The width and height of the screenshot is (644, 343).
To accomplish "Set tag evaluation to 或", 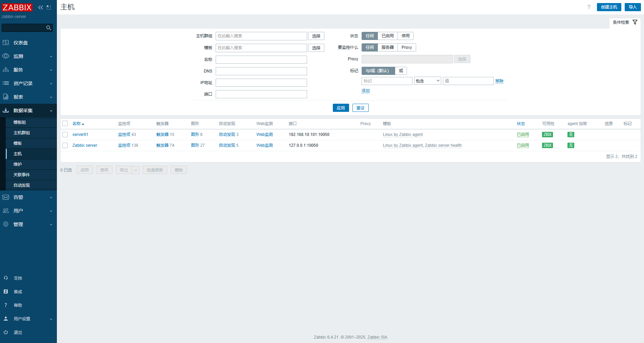I will (x=401, y=71).
